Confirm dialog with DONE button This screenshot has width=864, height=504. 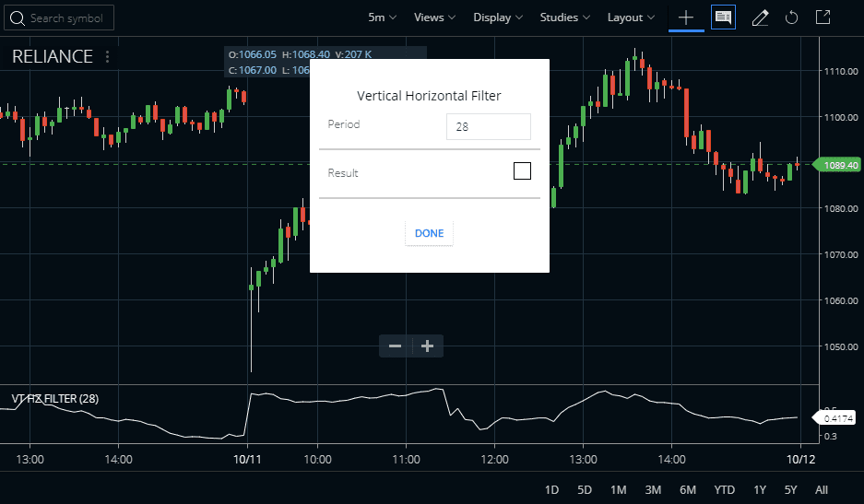pos(430,233)
